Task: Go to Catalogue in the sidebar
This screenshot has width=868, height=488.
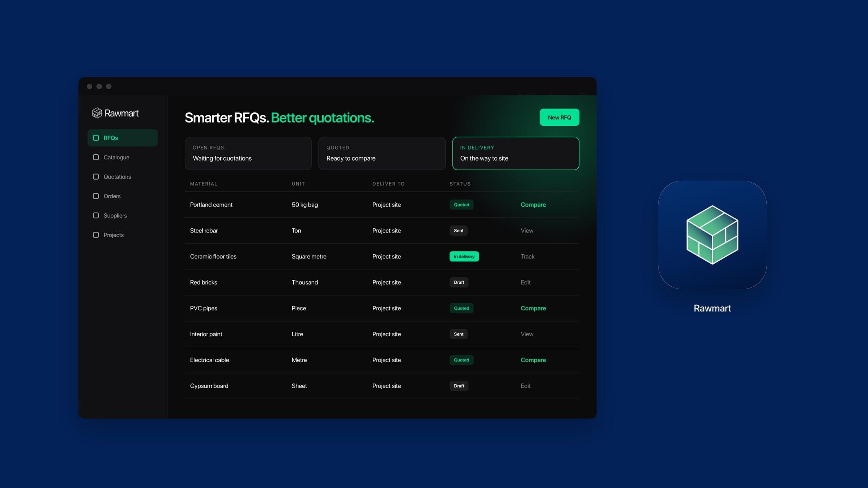Action: coord(116,157)
